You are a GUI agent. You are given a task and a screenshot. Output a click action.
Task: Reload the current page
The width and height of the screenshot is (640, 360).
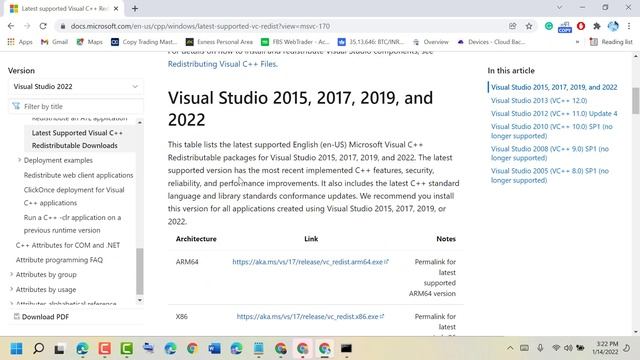43,26
